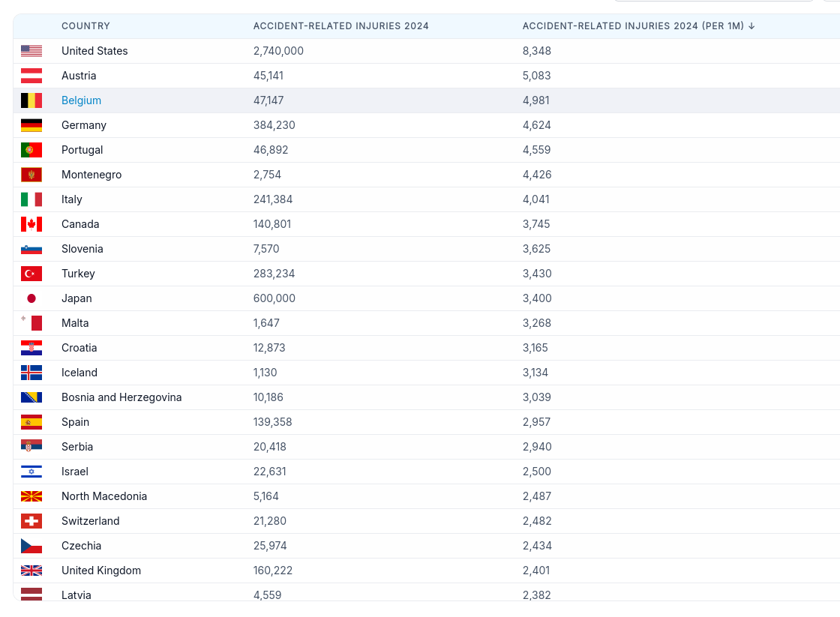Click the Portugal country name

[x=82, y=150]
